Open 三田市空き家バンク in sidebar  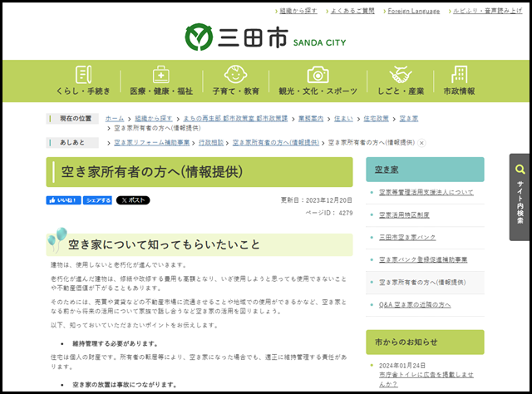pos(407,237)
